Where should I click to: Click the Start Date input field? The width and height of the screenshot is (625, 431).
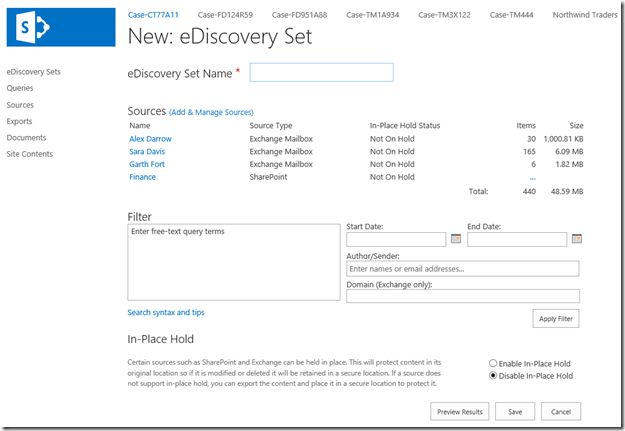396,239
